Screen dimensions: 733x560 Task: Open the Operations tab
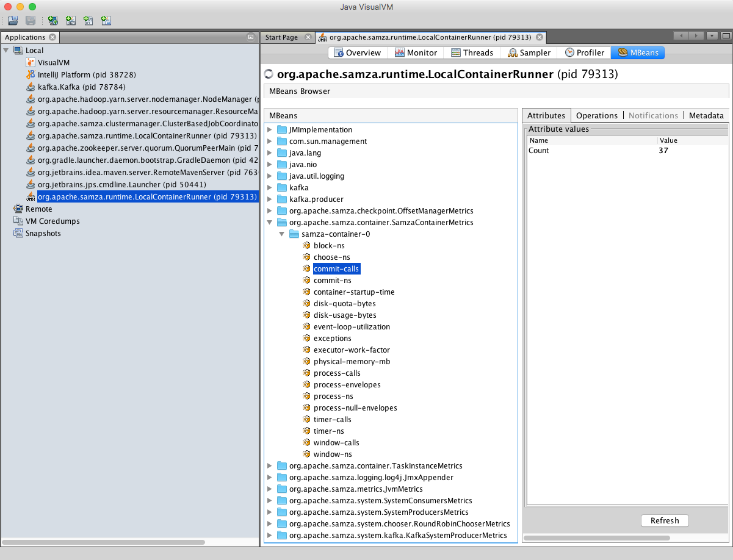point(596,115)
